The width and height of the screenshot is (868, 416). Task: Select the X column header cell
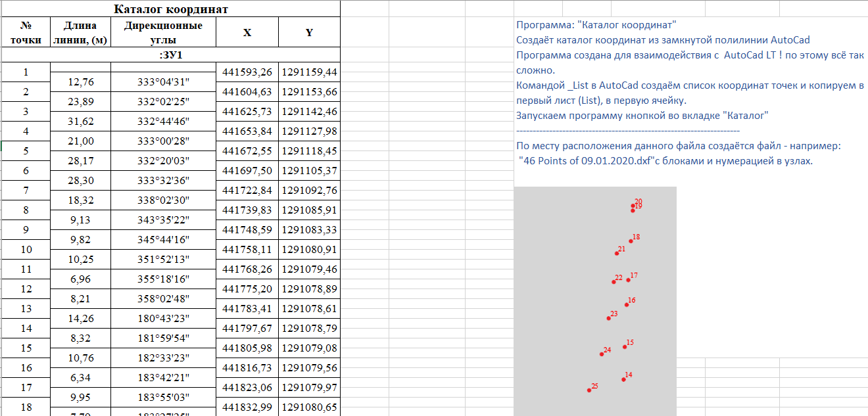click(x=247, y=33)
